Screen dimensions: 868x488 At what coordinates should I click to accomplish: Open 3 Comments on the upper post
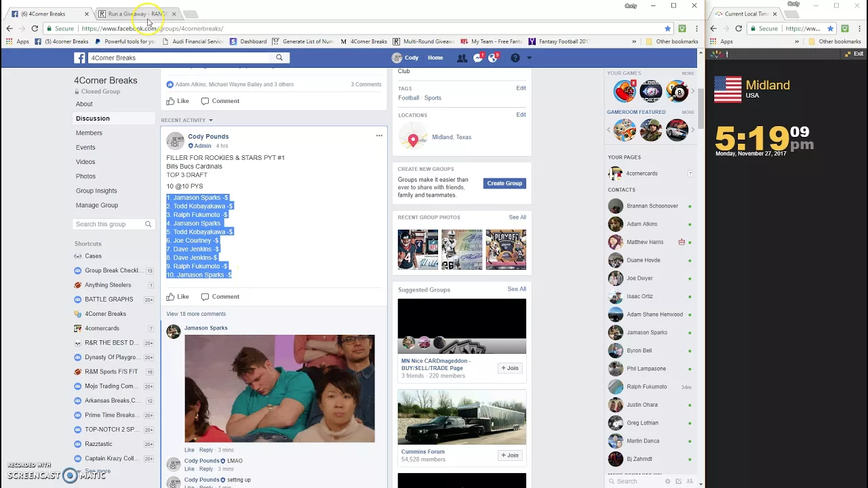coord(366,85)
